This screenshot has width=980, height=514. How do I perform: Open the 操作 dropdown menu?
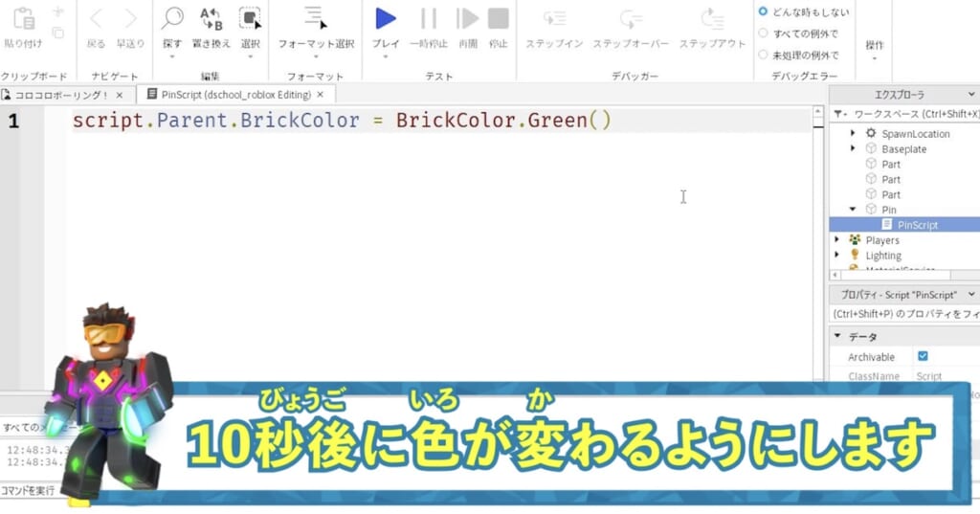(x=875, y=50)
